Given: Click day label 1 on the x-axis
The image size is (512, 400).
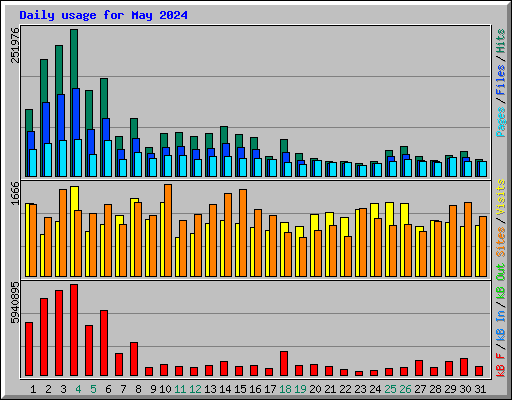Looking at the screenshot, I should click(33, 389).
